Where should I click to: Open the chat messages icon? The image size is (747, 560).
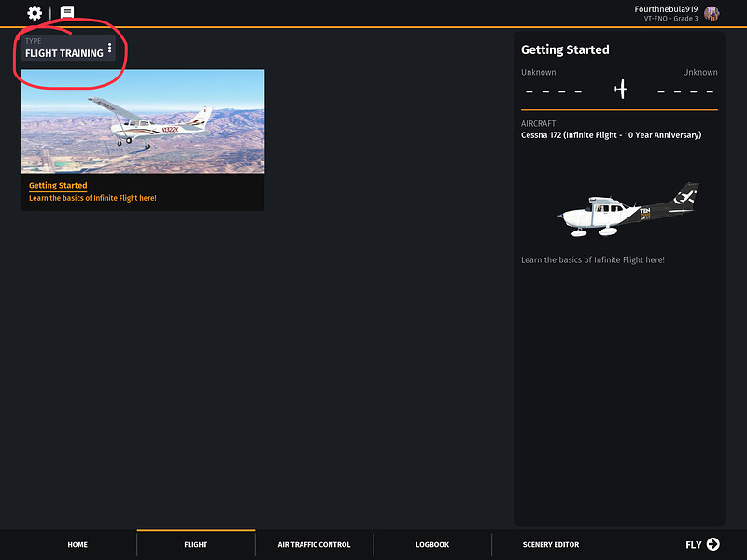tap(67, 12)
